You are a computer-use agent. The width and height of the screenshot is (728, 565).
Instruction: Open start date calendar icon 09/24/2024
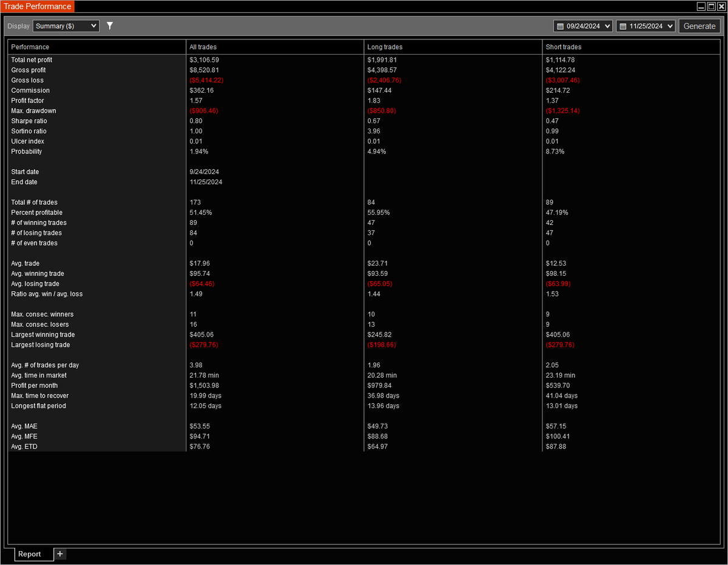tap(560, 26)
